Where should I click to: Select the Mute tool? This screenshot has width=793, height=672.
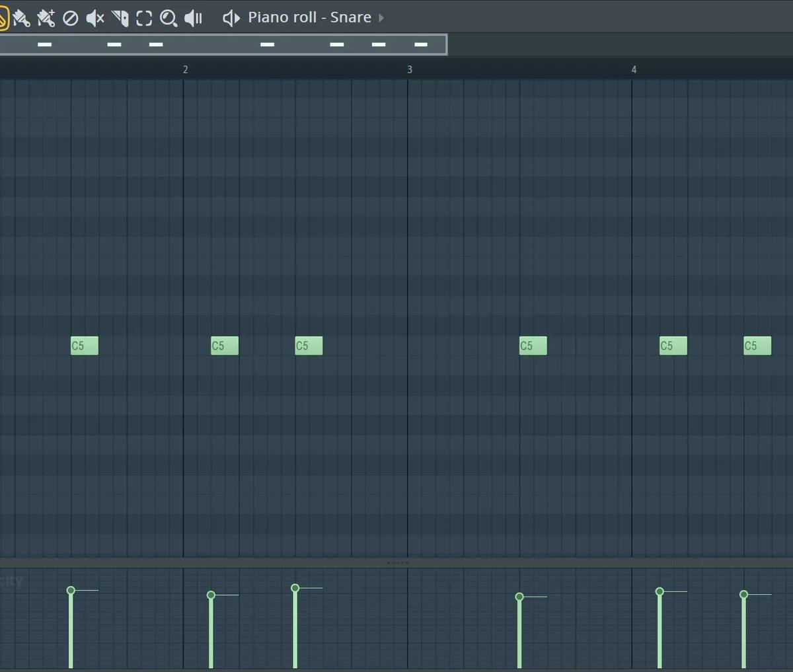click(95, 18)
